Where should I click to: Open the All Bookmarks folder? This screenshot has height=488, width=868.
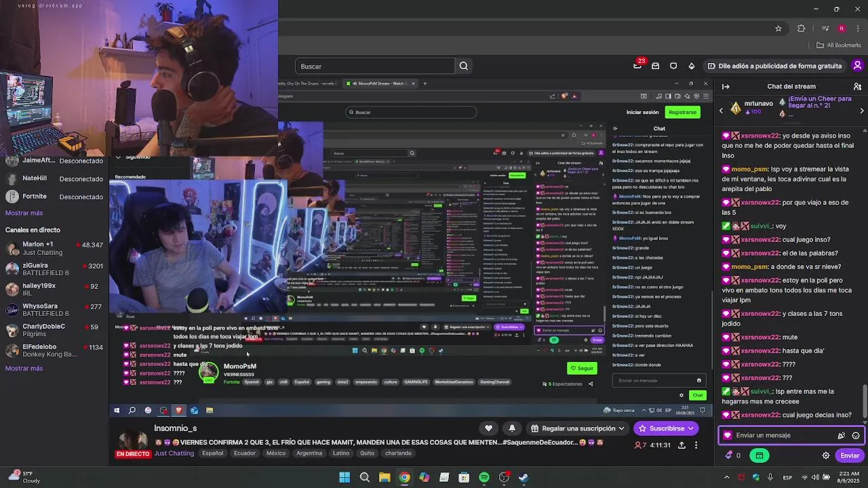pos(839,45)
